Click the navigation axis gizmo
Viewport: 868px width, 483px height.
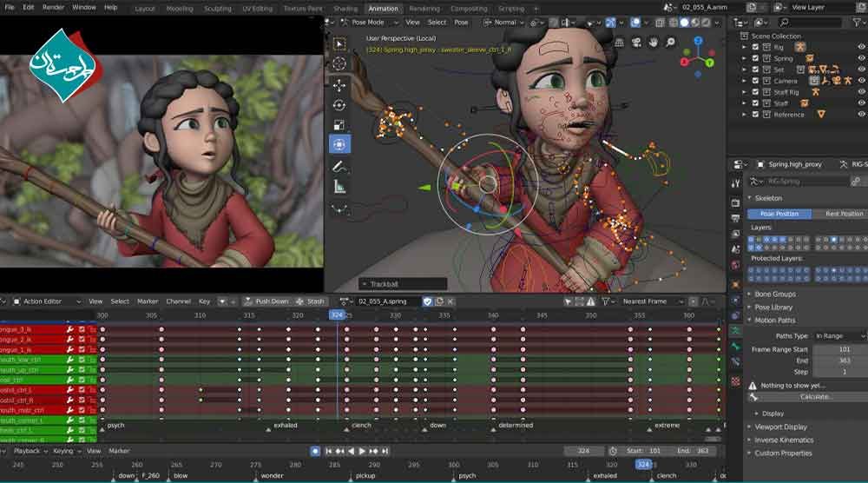[x=698, y=56]
